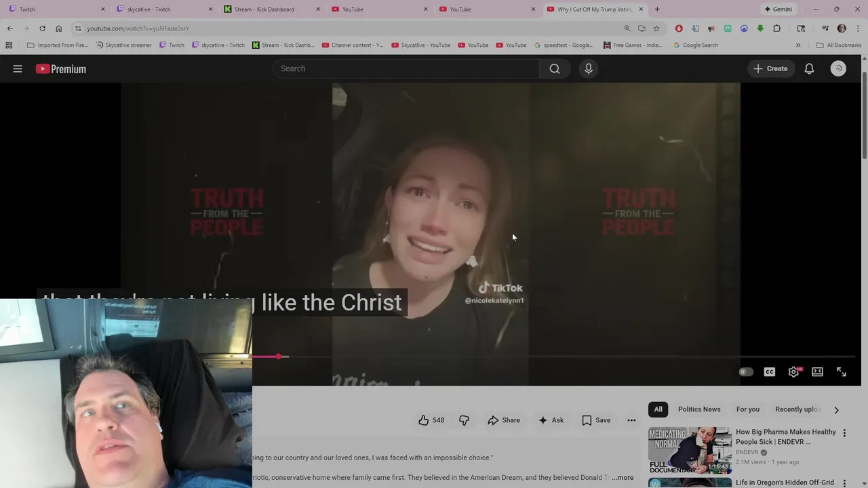868x488 pixels.
Task: Share this video
Action: pos(504,420)
